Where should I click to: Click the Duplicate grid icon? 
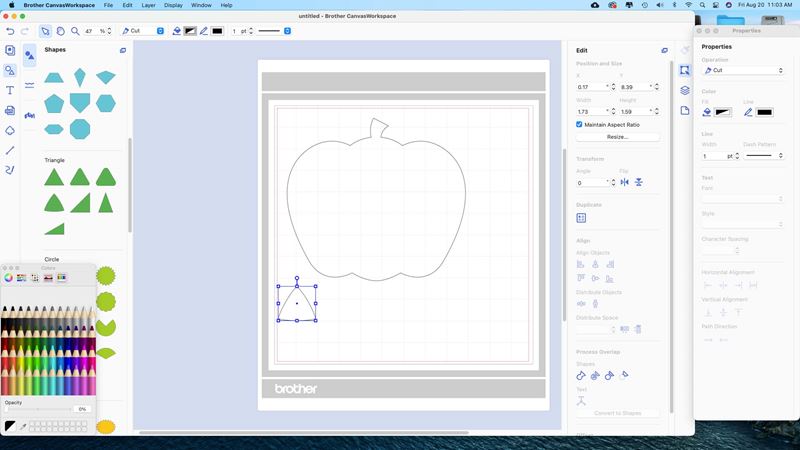click(581, 217)
